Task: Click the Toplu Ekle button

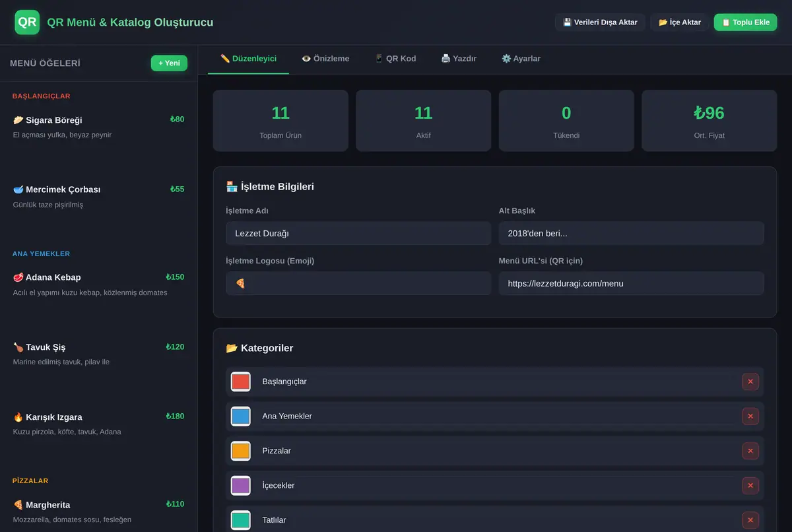Action: point(746,22)
